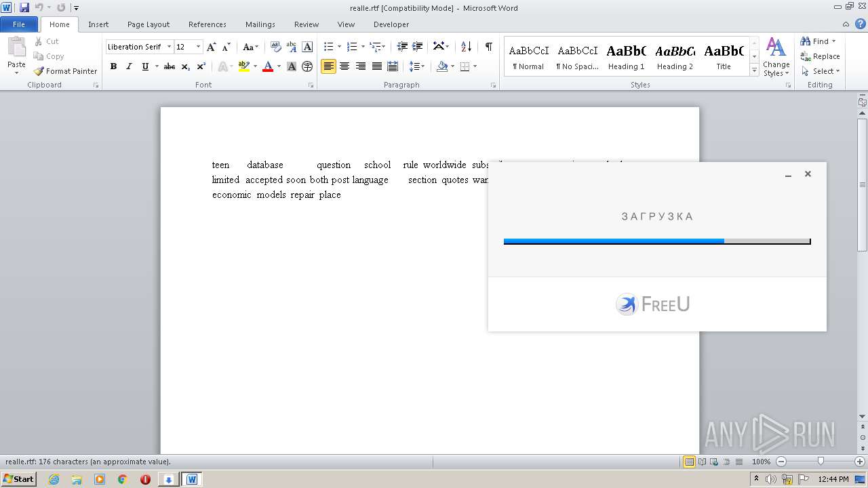This screenshot has width=868, height=488.
Task: Click Decrease Indent icon
Action: pyautogui.click(x=402, y=47)
